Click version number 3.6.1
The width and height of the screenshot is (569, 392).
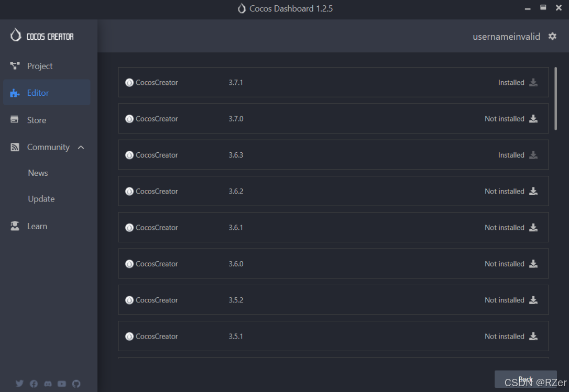coord(235,227)
